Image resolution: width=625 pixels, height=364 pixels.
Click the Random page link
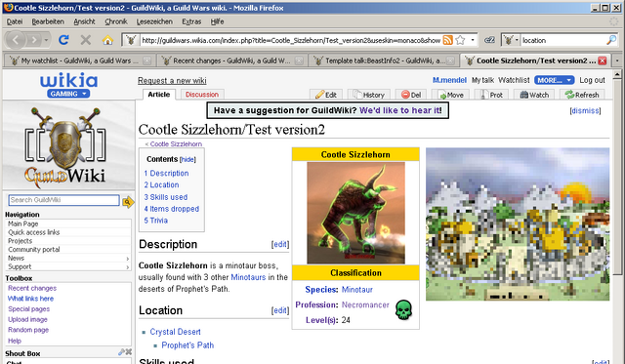(28, 330)
